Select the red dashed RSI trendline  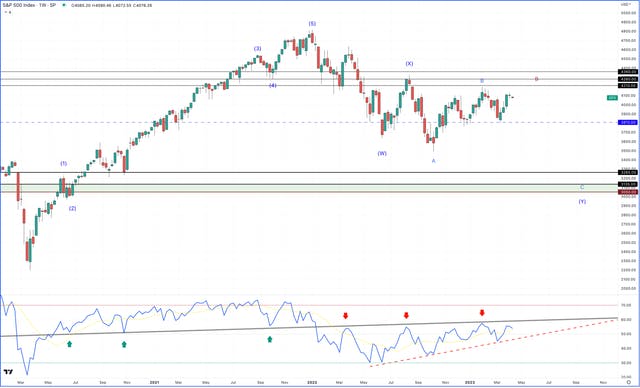point(493,343)
